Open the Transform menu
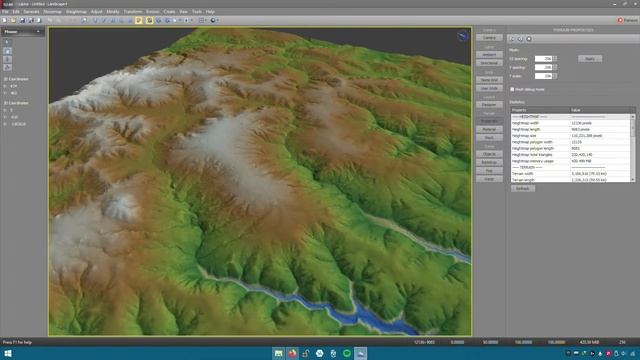 [133, 12]
